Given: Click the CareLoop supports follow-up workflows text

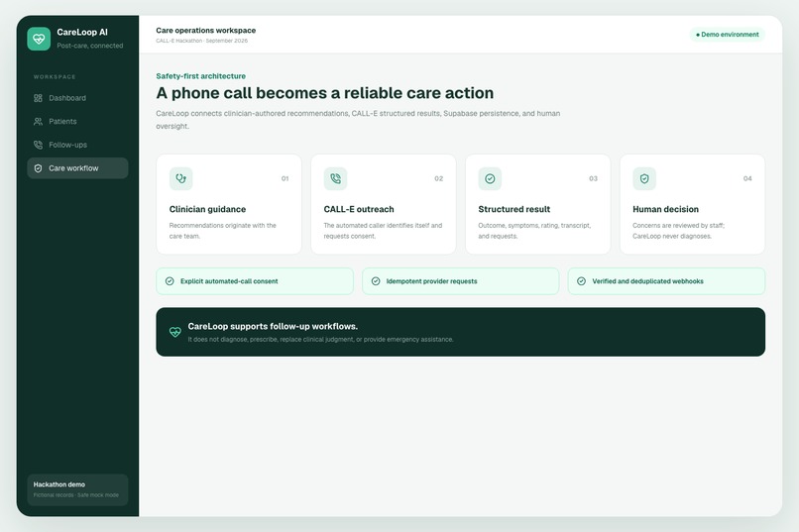Looking at the screenshot, I should [x=273, y=326].
